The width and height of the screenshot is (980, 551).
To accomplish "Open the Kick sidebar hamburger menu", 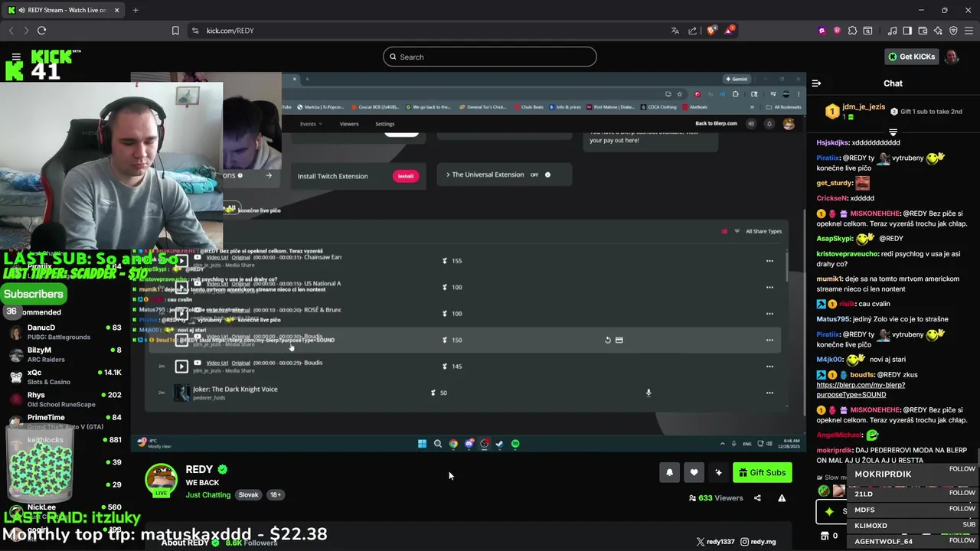I will (16, 57).
